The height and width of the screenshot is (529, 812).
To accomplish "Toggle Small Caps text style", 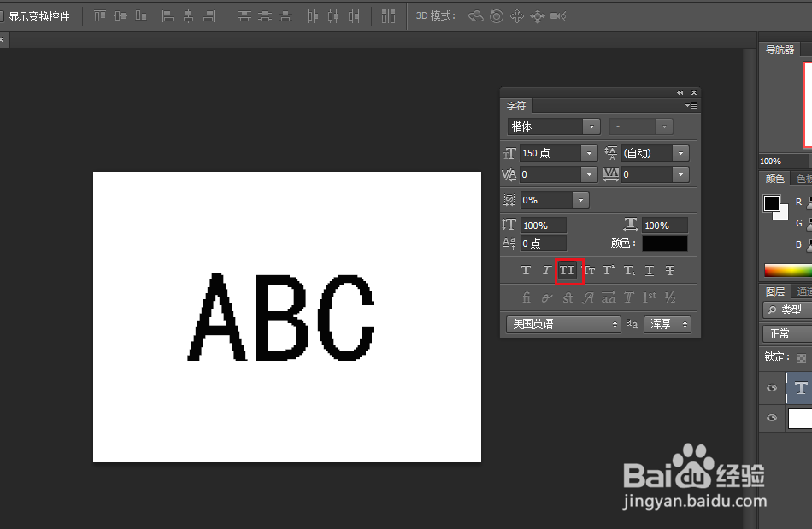I will tap(589, 270).
